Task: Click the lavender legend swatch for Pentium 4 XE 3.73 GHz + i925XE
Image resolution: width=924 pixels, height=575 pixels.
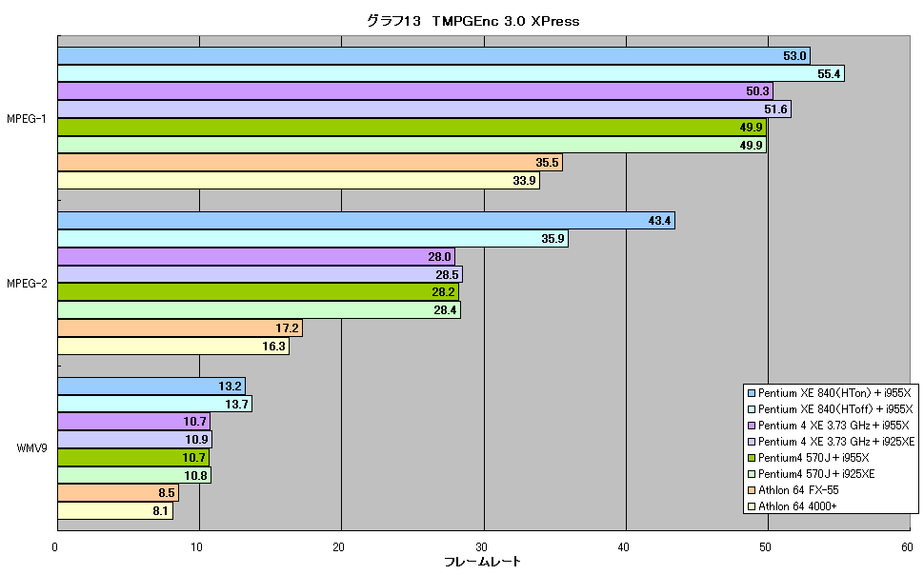Action: [752, 442]
